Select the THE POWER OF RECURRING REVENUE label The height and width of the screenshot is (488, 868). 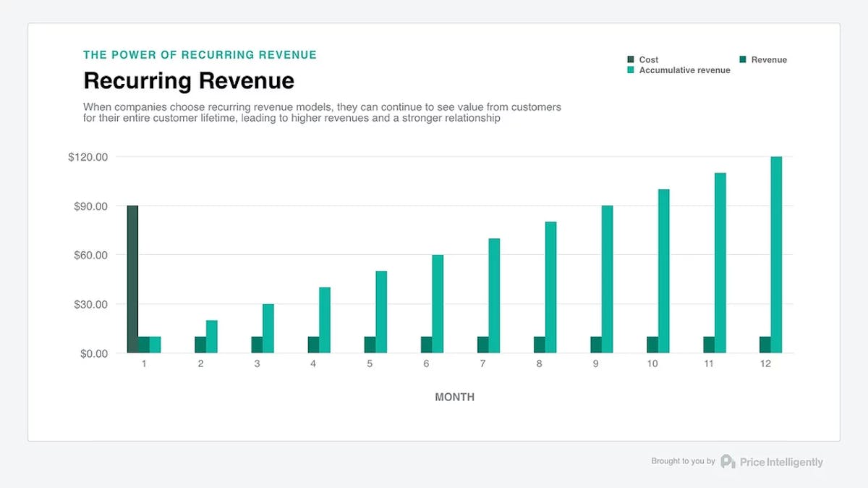pos(200,54)
